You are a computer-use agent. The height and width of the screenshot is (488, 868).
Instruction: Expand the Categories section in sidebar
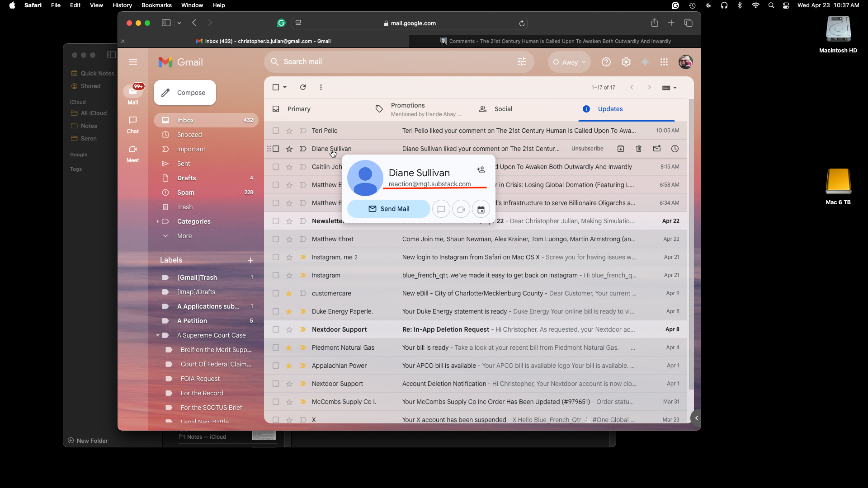[x=157, y=221]
